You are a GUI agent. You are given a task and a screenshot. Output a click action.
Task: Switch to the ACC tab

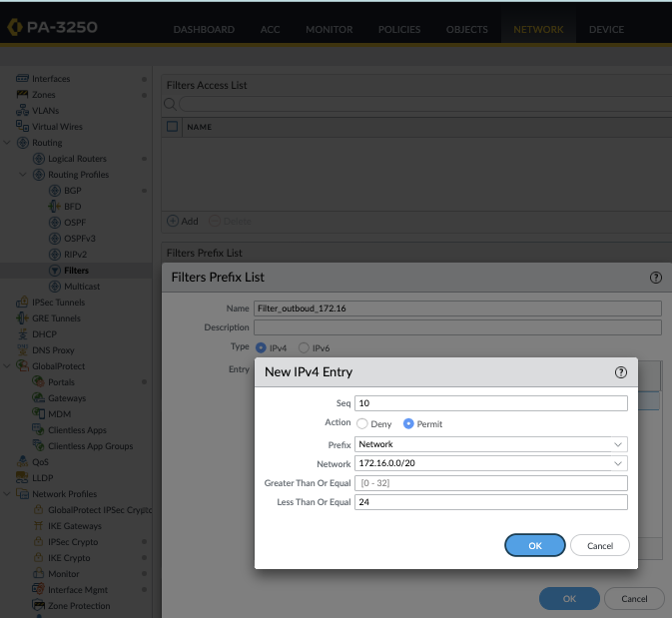pyautogui.click(x=270, y=30)
